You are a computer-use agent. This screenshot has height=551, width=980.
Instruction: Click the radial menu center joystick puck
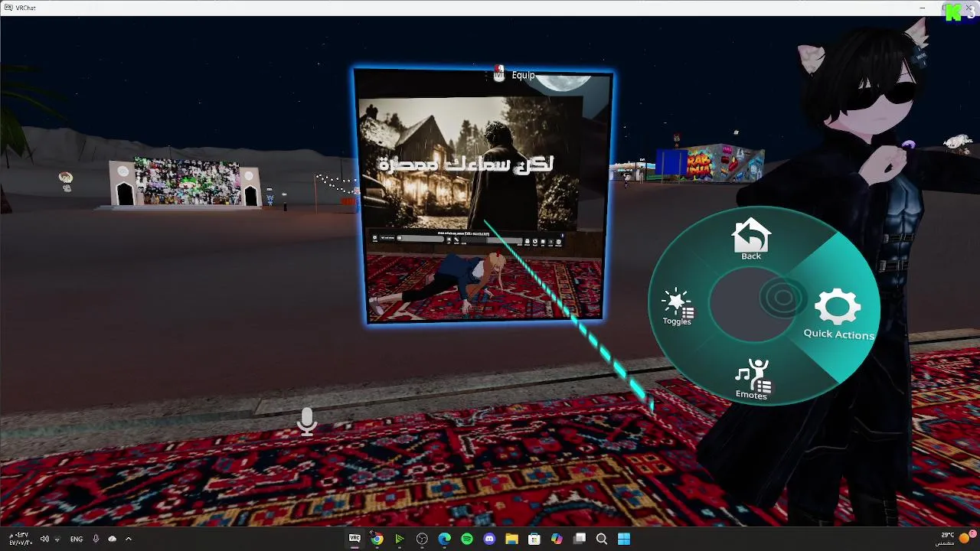click(782, 299)
